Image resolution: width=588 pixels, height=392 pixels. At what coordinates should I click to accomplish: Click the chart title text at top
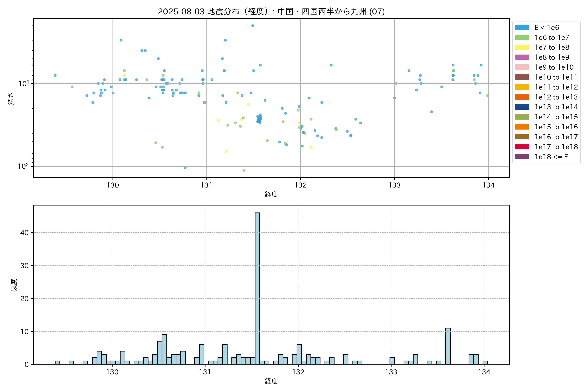tap(271, 11)
